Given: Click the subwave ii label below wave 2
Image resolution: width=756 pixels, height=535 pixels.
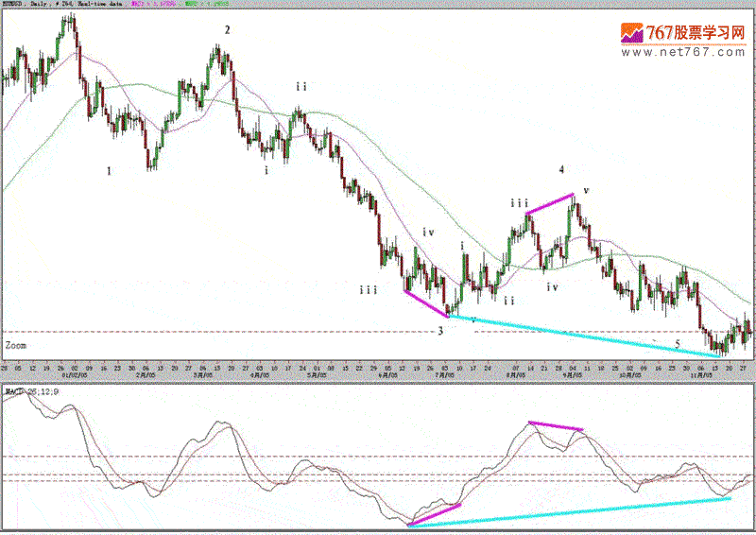Looking at the screenshot, I should tap(301, 87).
